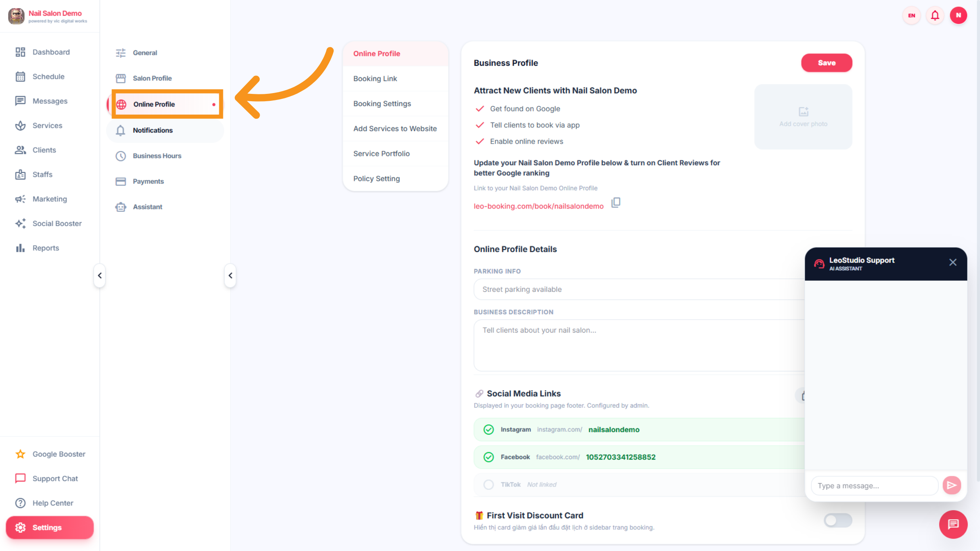Open Google Booster star item

(x=59, y=454)
